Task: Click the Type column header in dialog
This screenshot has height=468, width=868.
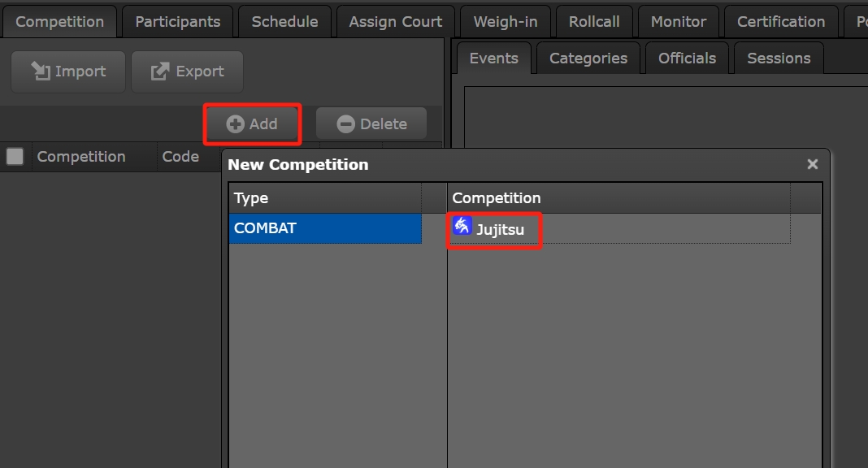Action: coord(325,198)
